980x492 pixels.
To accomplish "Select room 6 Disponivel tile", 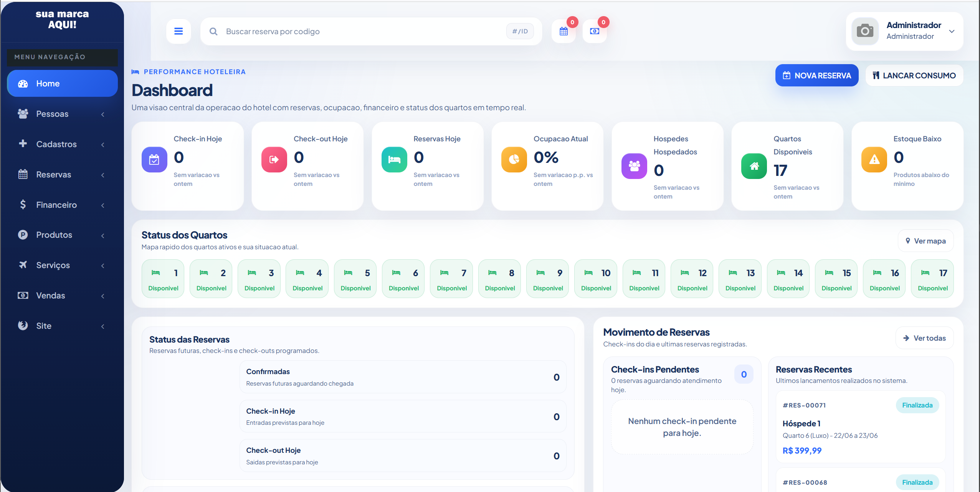I will click(x=403, y=279).
